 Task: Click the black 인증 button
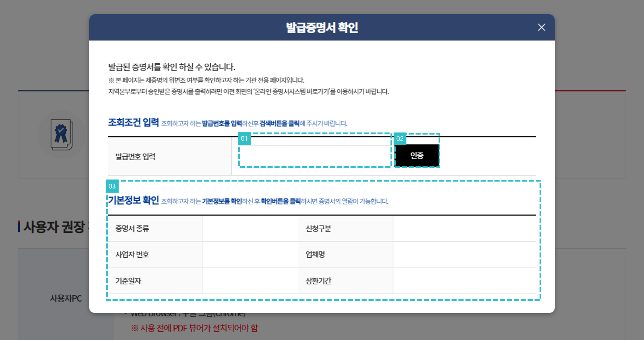(417, 156)
